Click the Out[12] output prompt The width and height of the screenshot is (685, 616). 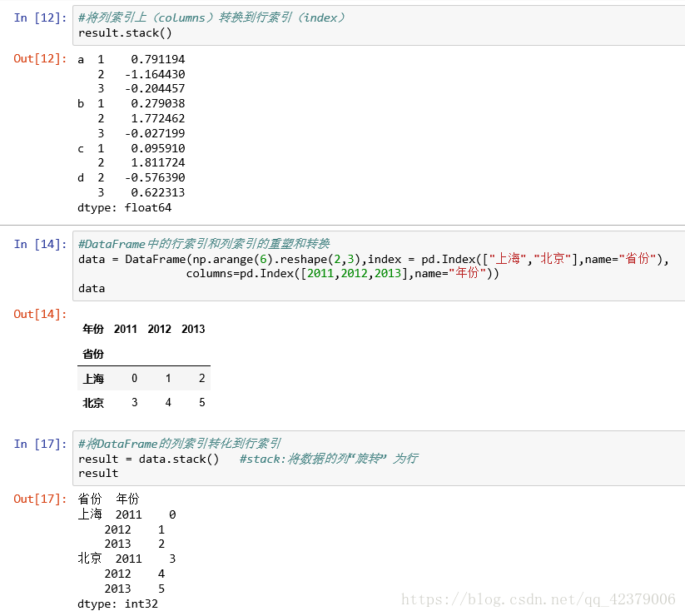(40, 58)
